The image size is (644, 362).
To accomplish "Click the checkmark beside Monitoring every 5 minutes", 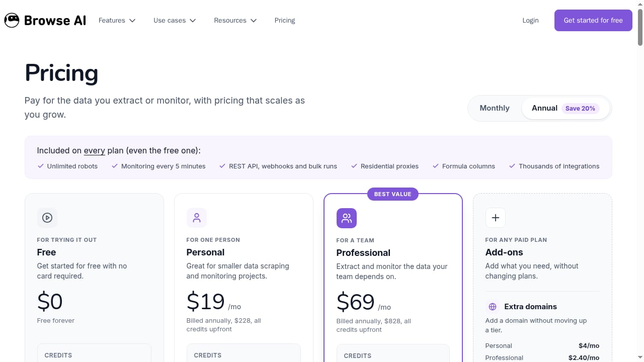I will 115,166.
